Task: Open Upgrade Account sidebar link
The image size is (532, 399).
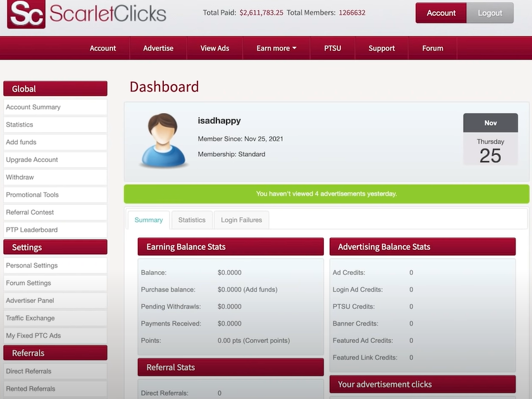Action: point(55,159)
